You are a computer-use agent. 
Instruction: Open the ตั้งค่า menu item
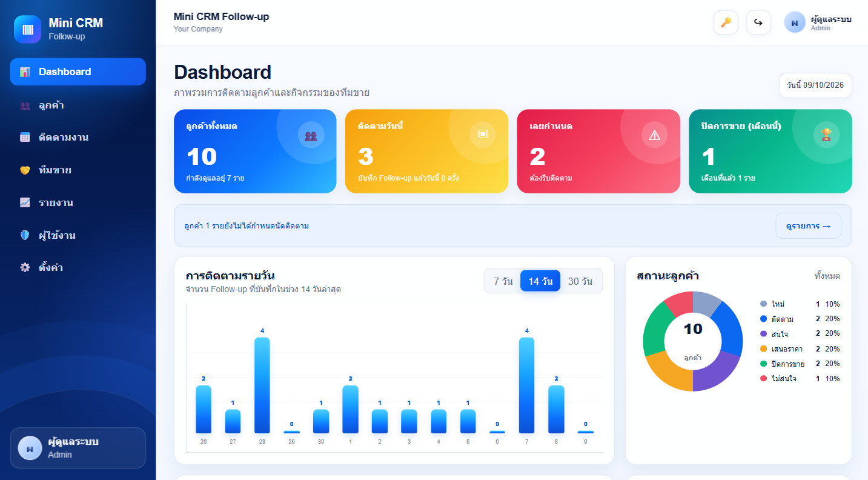(x=78, y=267)
